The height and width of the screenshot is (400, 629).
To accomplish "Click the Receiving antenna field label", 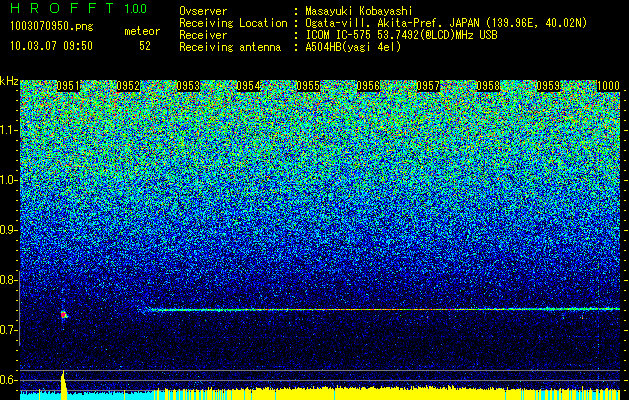I will click(230, 47).
